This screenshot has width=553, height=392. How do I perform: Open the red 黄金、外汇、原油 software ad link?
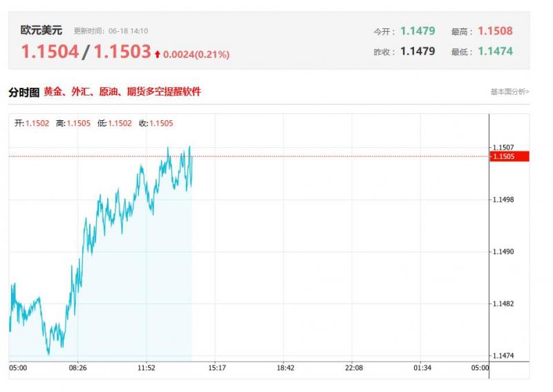(122, 92)
